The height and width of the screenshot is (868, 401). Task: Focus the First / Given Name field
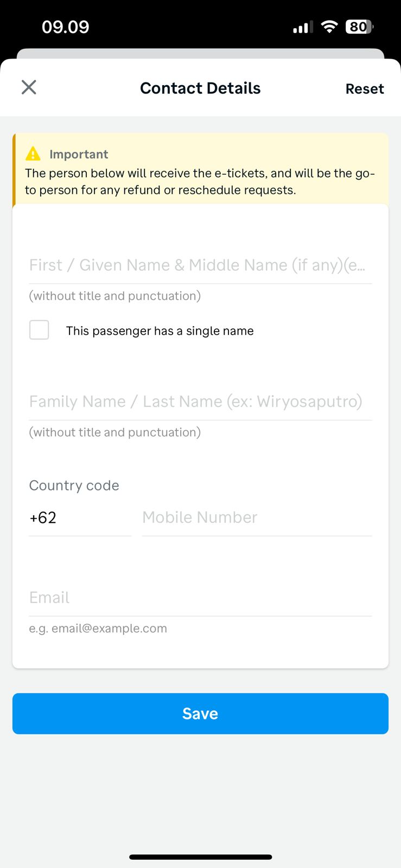[200, 265]
